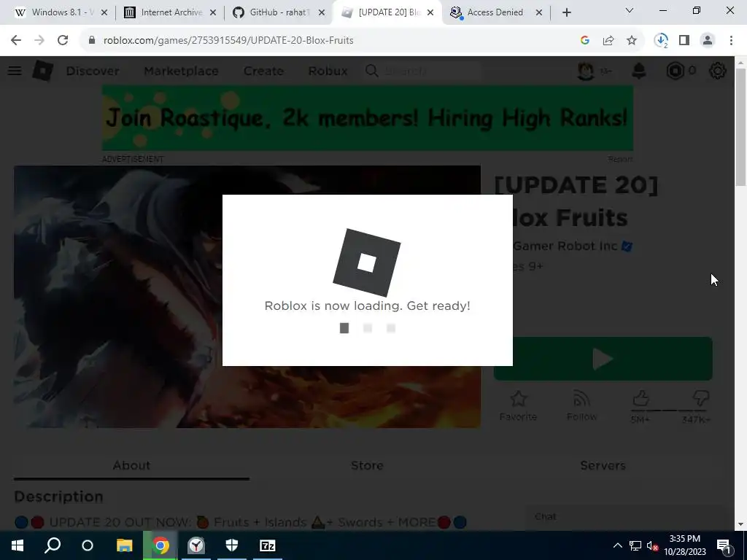Open 7-Zip from the taskbar
747x560 pixels.
(267, 545)
